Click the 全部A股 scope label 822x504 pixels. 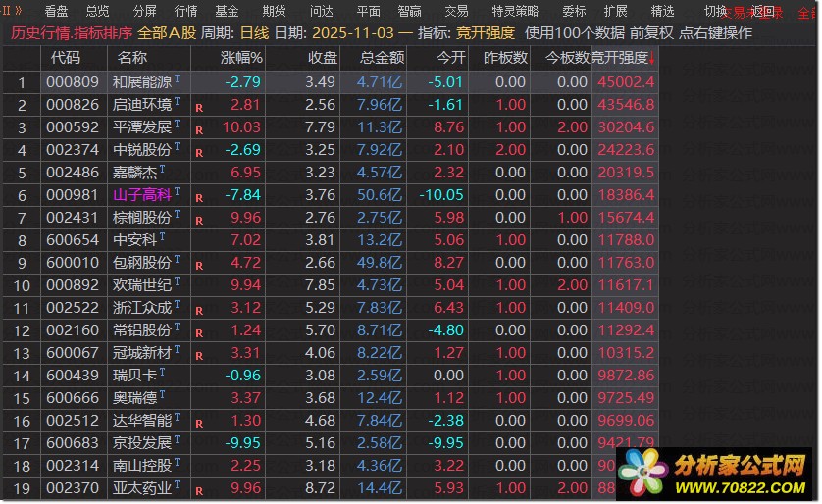167,33
